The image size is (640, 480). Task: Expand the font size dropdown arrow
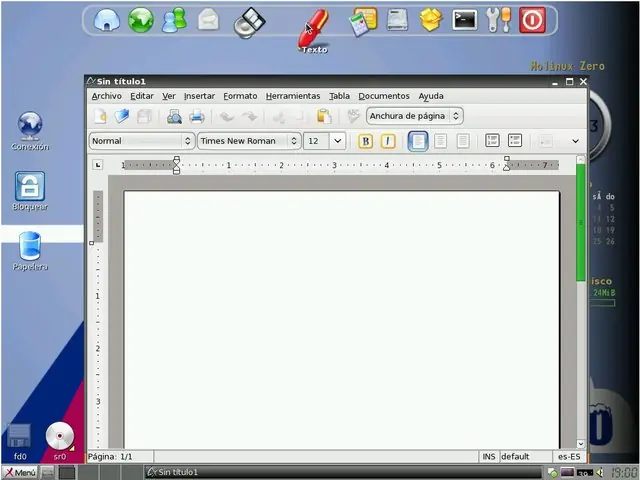338,141
